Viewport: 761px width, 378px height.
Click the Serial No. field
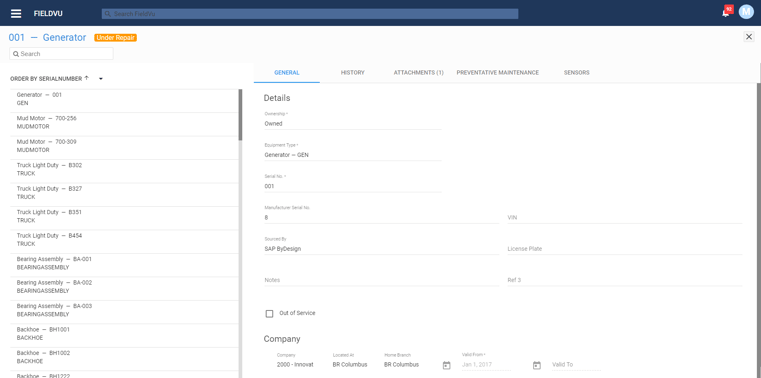[x=353, y=186]
